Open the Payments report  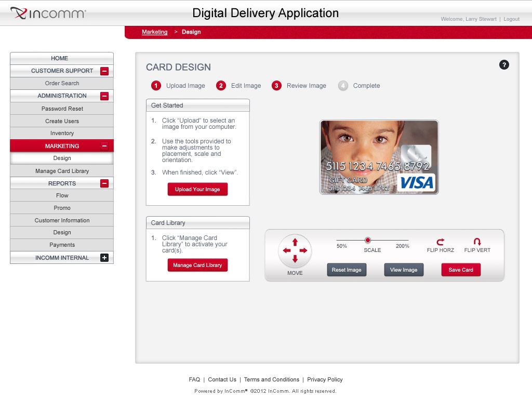pyautogui.click(x=62, y=245)
